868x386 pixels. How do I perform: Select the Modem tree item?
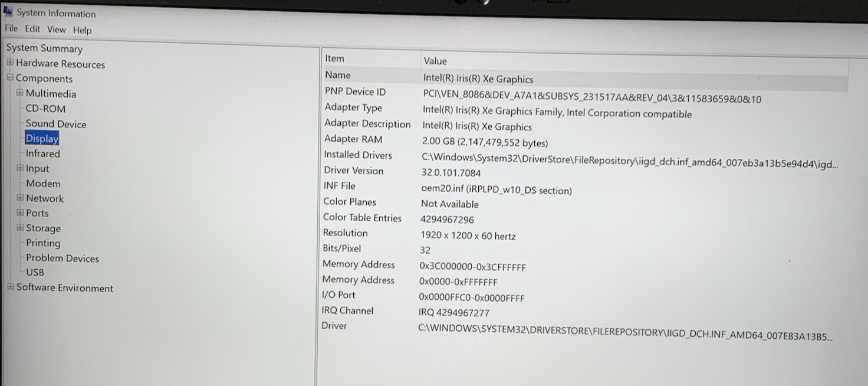click(x=43, y=184)
